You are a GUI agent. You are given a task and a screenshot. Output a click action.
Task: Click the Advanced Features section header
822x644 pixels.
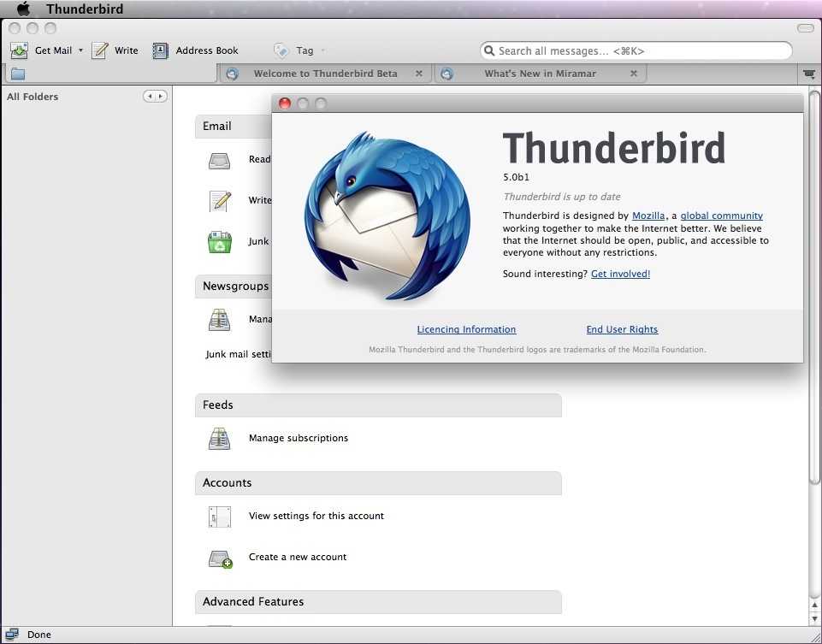click(378, 601)
